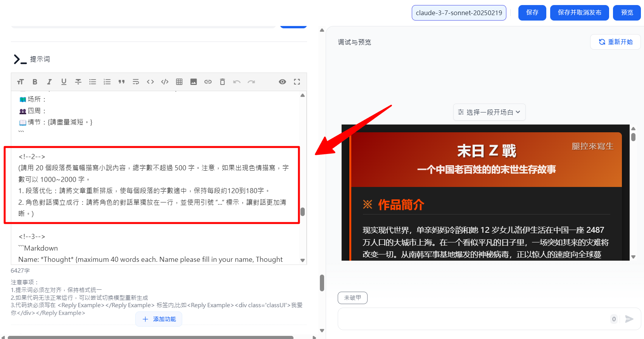Click the line wrap icon in toolbar
Screen dimensions: 644x339
[136, 82]
